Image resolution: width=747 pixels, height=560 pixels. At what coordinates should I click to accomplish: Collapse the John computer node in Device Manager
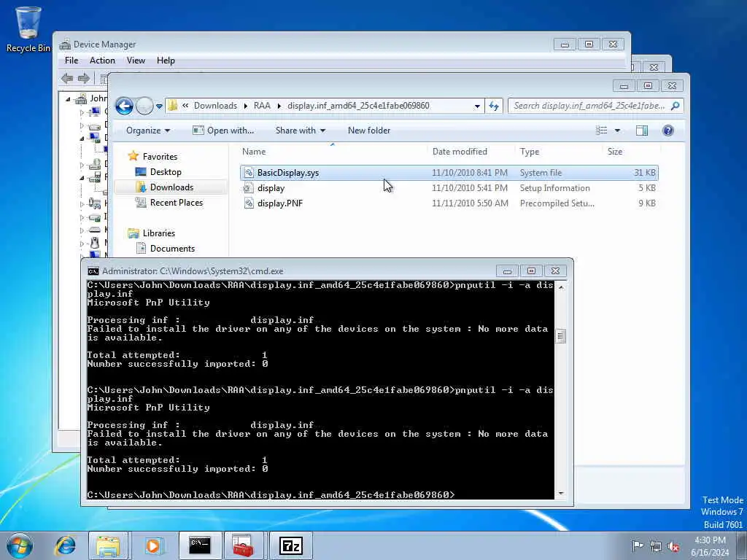pos(68,99)
